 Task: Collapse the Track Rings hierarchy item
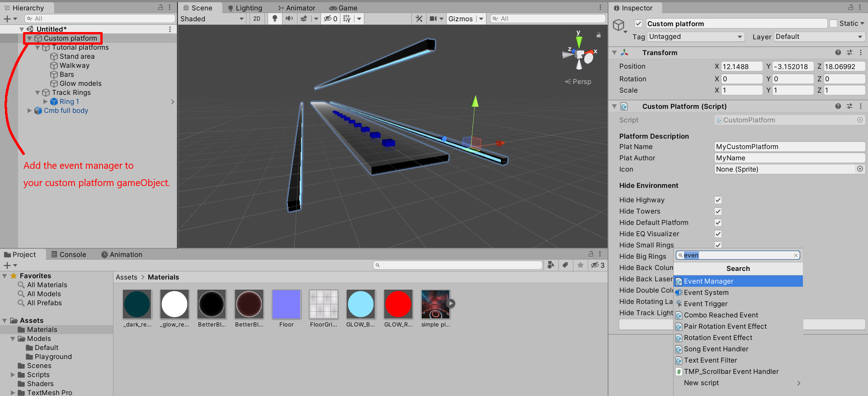click(38, 93)
